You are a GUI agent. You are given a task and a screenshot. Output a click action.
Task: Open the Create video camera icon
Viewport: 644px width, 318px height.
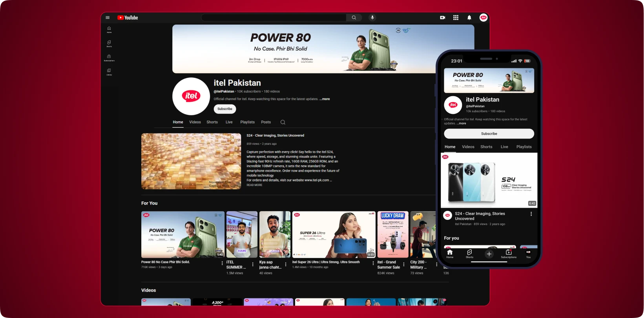(443, 18)
